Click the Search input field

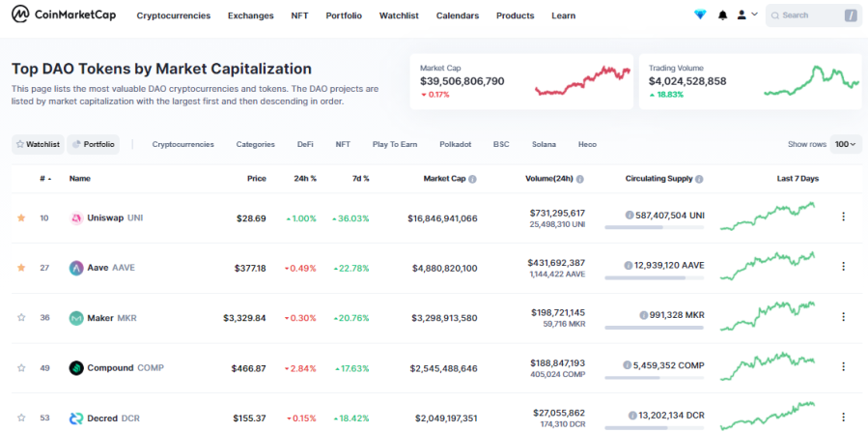(x=814, y=15)
